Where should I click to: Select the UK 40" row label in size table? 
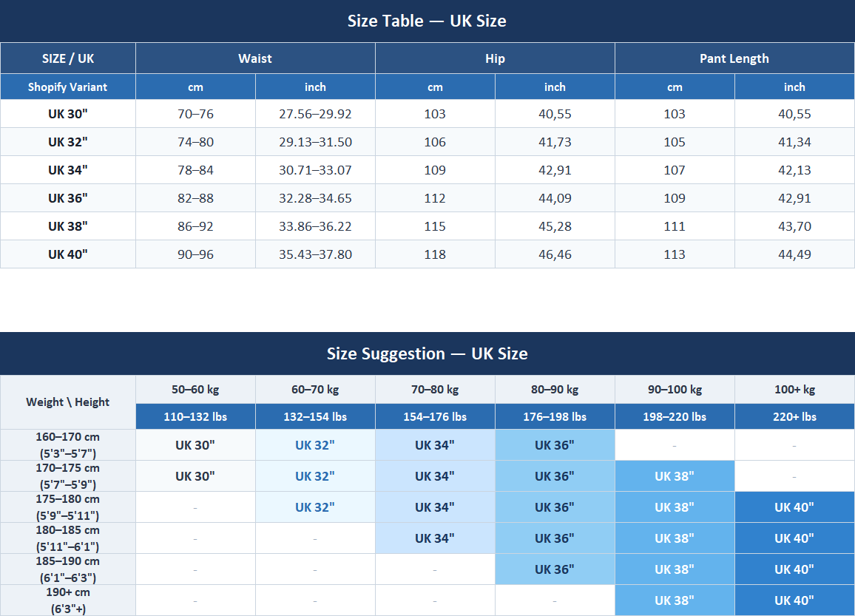67,254
